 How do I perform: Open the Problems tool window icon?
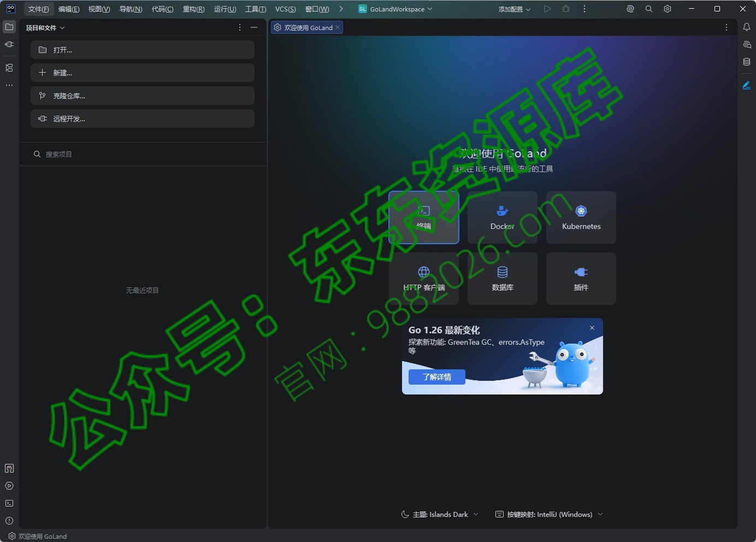tap(9, 521)
